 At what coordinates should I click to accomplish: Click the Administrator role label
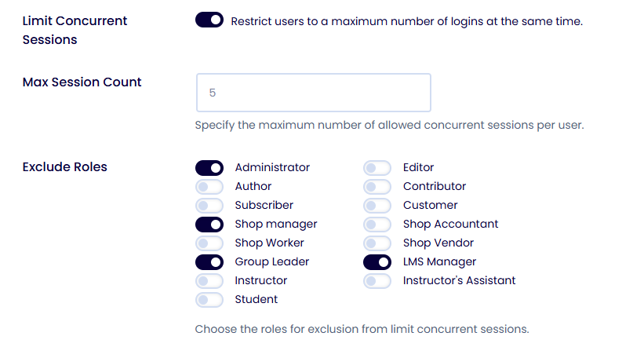272,167
